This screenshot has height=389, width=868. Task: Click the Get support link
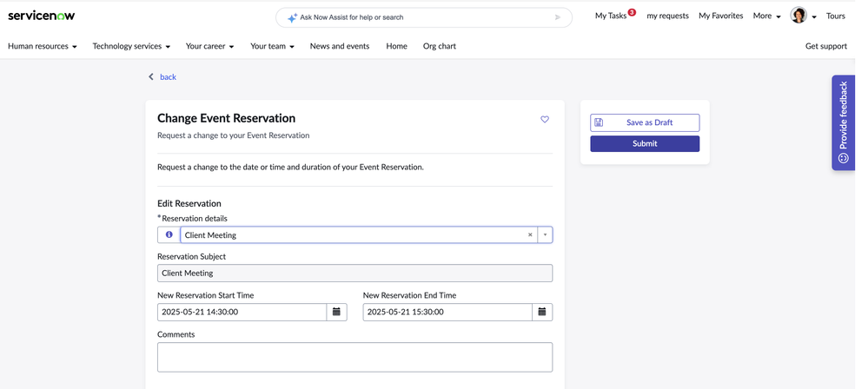click(826, 46)
